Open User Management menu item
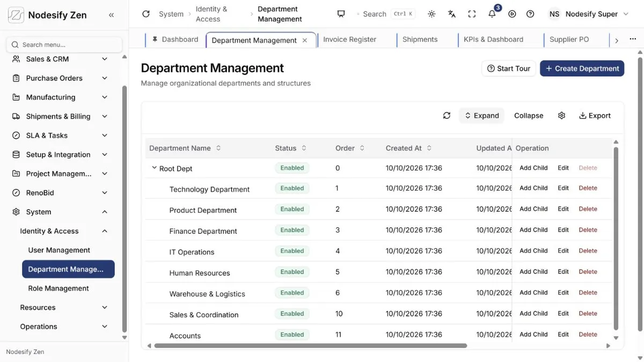This screenshot has height=362, width=644. tap(59, 250)
